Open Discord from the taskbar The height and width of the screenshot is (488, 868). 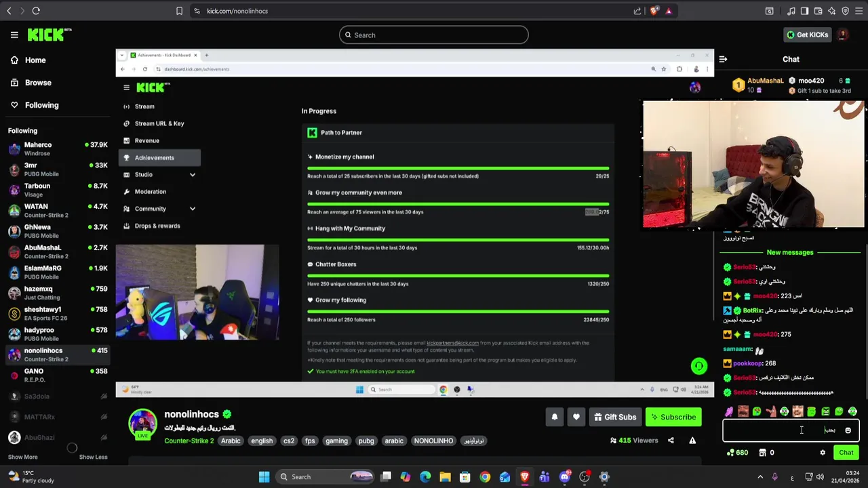tap(565, 476)
